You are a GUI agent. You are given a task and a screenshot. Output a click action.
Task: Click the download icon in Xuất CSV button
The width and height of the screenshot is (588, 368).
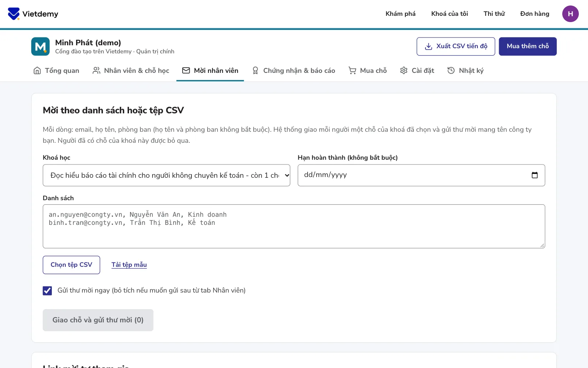click(x=429, y=46)
